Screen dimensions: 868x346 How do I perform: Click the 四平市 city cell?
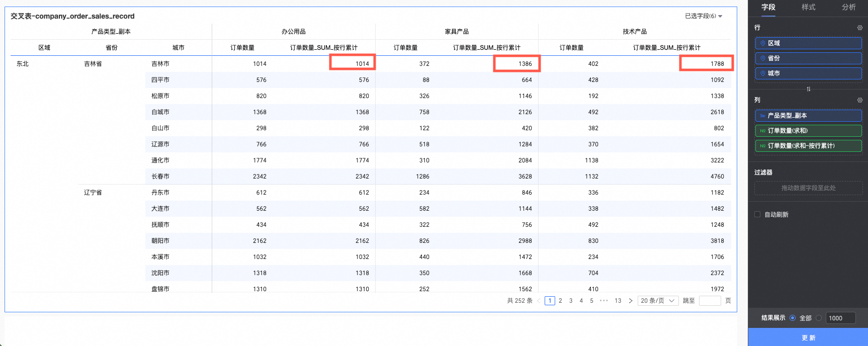coord(160,80)
